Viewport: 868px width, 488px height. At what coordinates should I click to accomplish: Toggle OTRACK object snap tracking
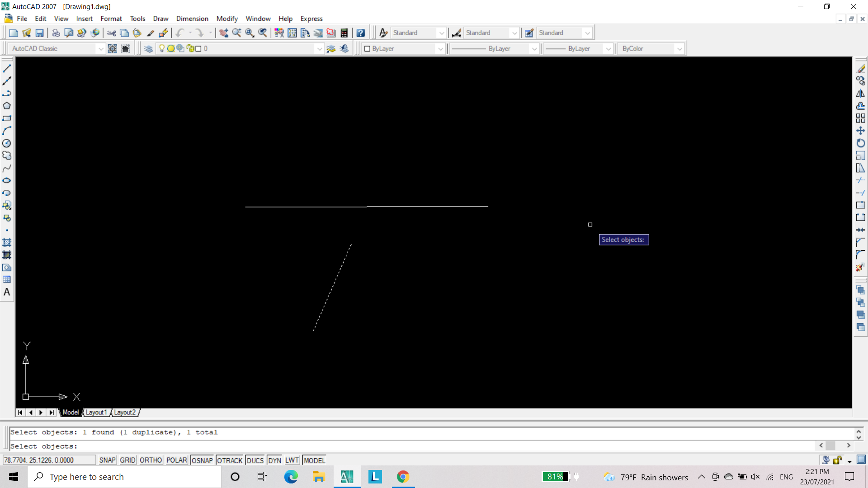coord(230,460)
